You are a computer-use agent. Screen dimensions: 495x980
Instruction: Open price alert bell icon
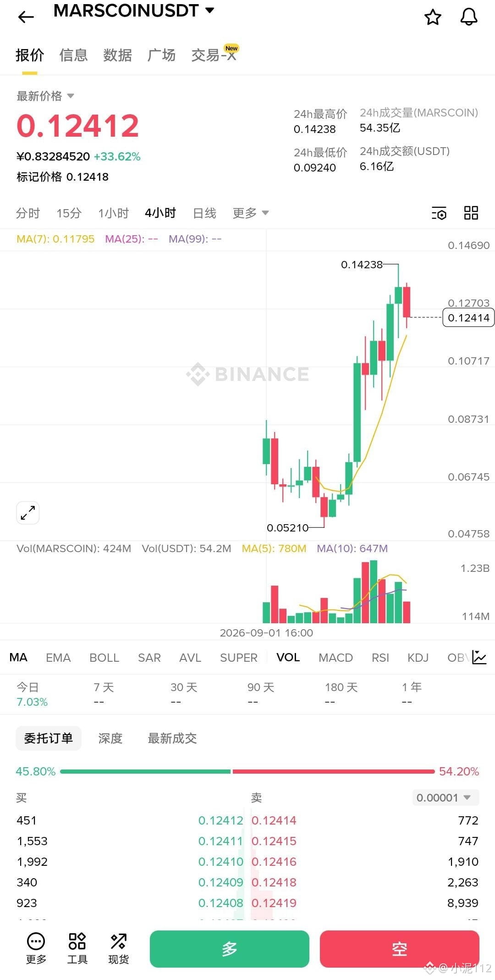pos(468,17)
